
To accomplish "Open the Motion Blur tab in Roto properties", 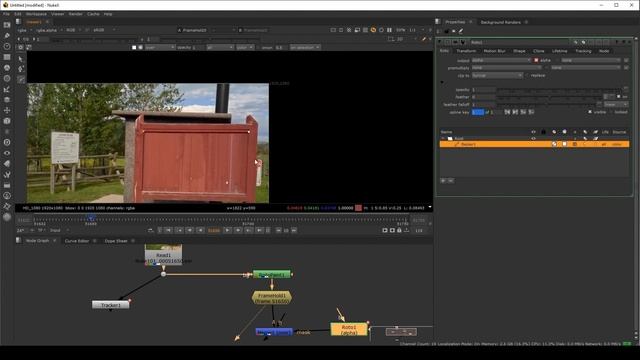I will 494,51.
